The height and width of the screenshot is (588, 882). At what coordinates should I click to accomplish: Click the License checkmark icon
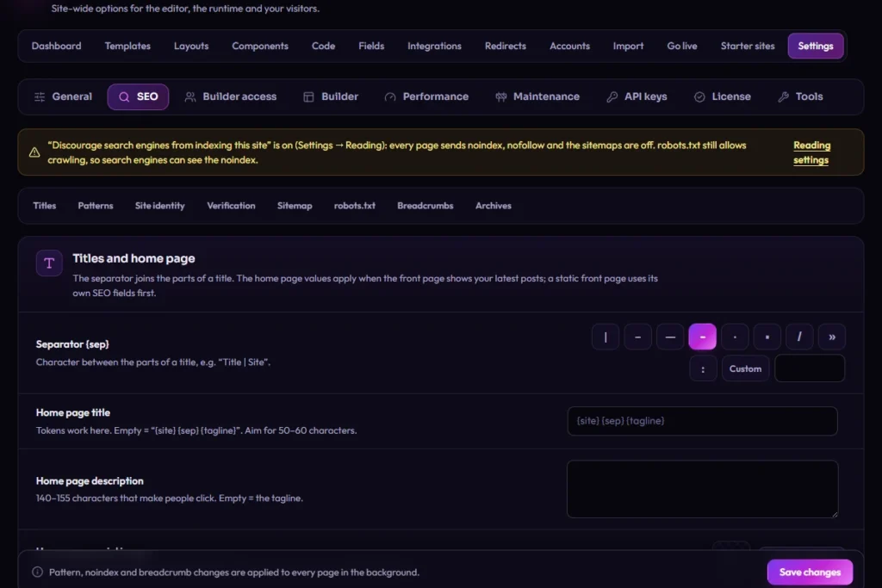pos(699,96)
